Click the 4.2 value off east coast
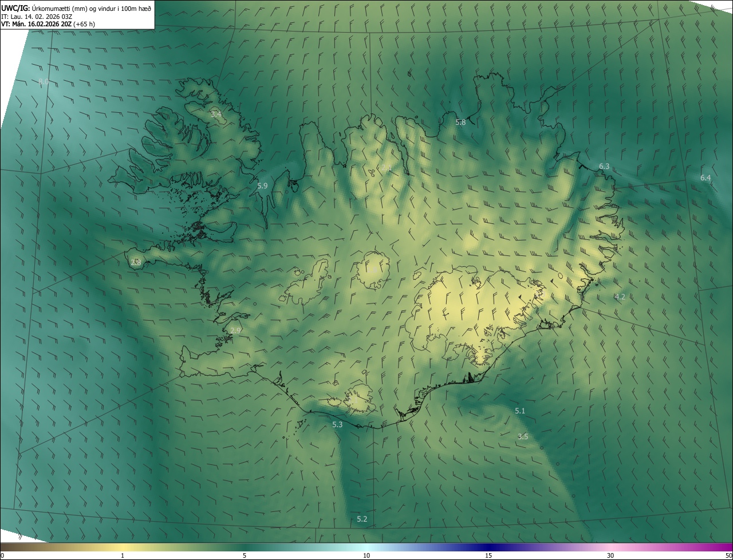 [620, 297]
